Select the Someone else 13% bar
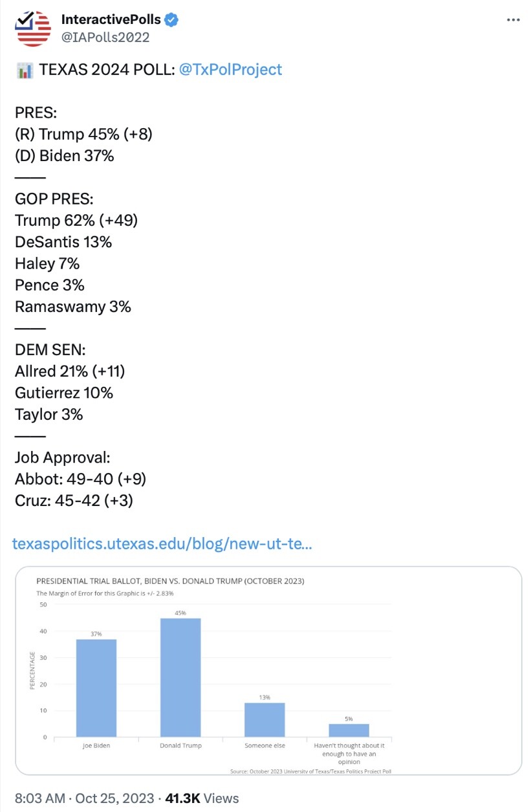 click(x=264, y=719)
